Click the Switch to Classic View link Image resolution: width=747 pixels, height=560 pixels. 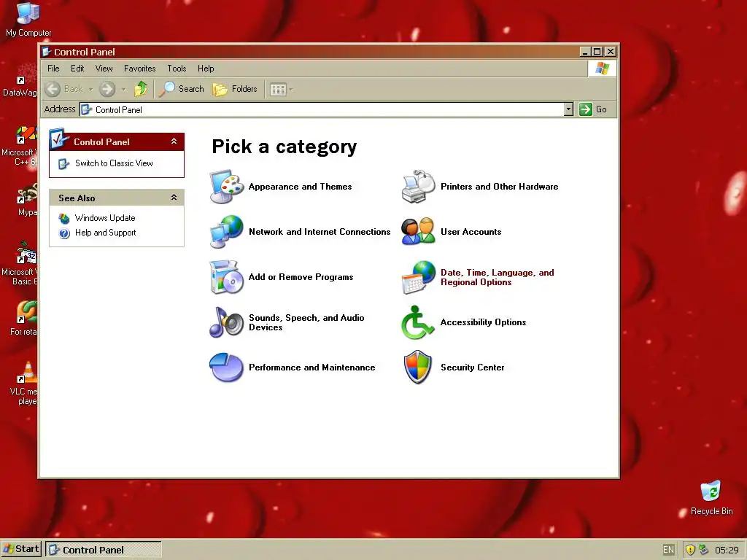(x=114, y=163)
